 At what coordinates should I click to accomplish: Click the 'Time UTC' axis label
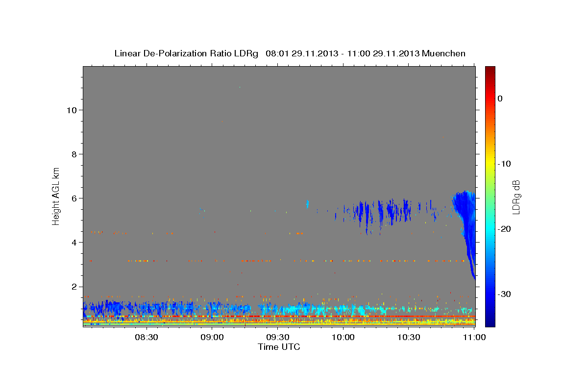tap(279, 347)
